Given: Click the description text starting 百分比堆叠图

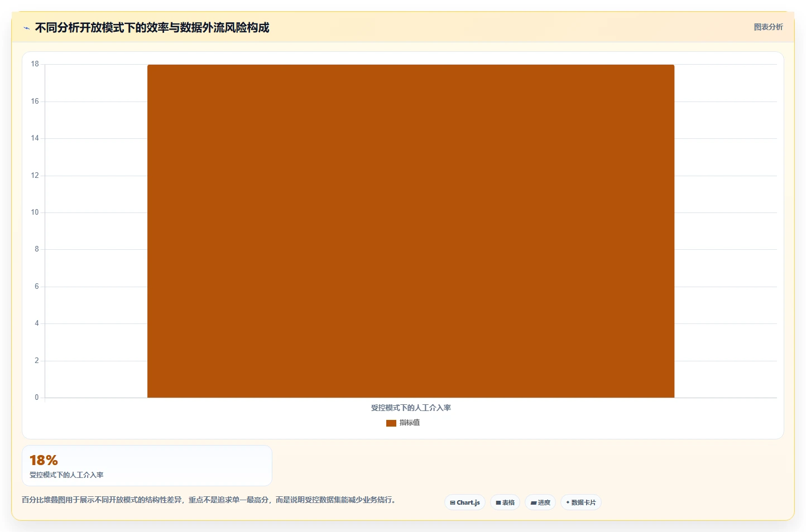Looking at the screenshot, I should click(x=209, y=500).
